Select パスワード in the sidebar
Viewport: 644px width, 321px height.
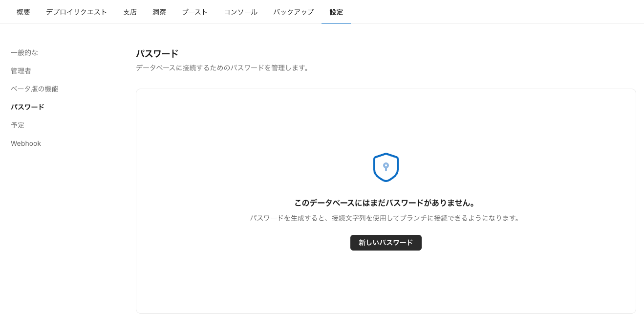pyautogui.click(x=28, y=107)
